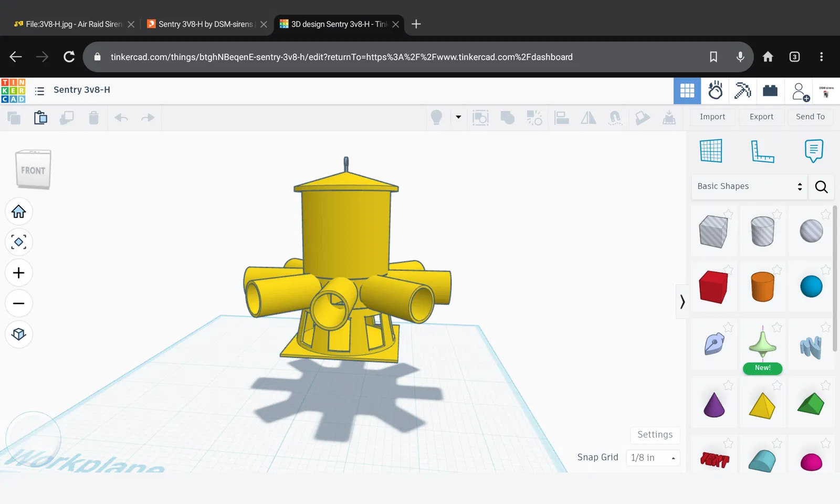840x504 pixels.
Task: Pick the striped Box hole shape
Action: click(713, 232)
